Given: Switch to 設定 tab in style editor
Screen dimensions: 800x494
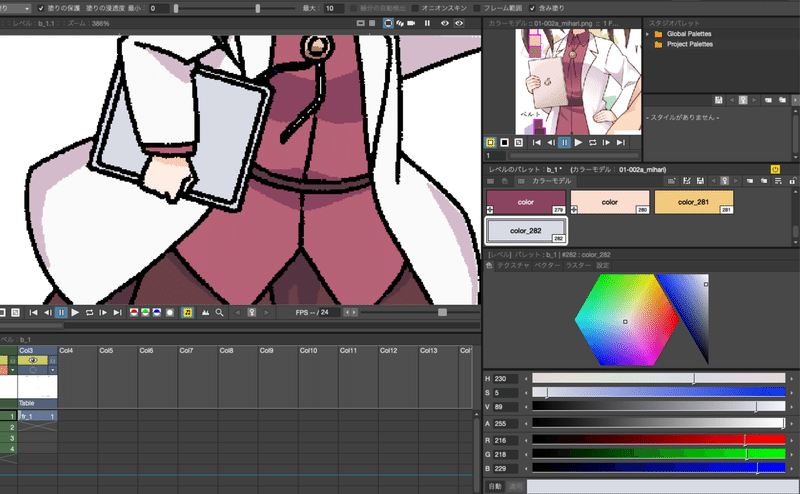Looking at the screenshot, I should (x=603, y=265).
